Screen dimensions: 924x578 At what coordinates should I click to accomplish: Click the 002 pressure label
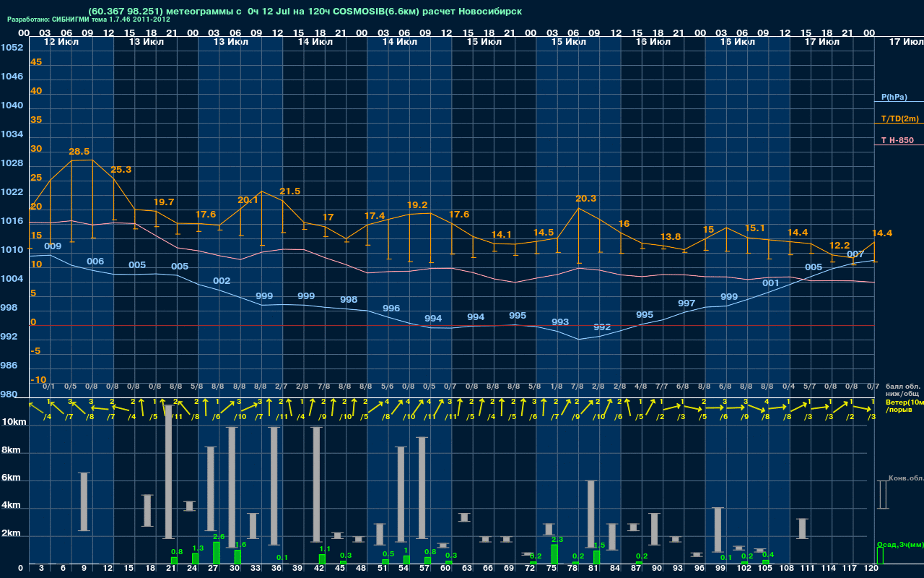[x=222, y=281]
